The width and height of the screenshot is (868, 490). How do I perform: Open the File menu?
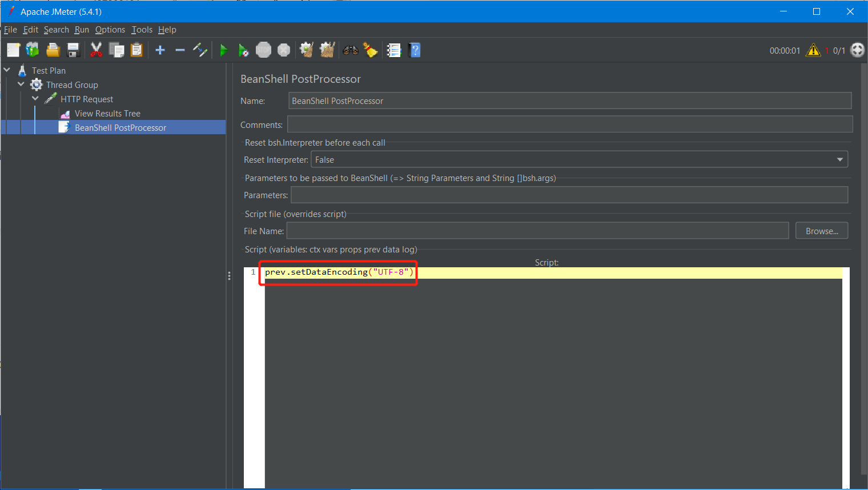click(10, 30)
